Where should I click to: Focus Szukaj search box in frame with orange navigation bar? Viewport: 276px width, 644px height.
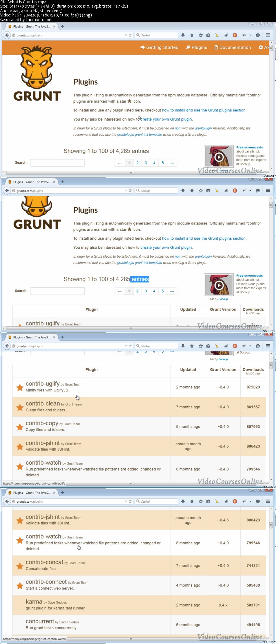(x=156, y=35)
